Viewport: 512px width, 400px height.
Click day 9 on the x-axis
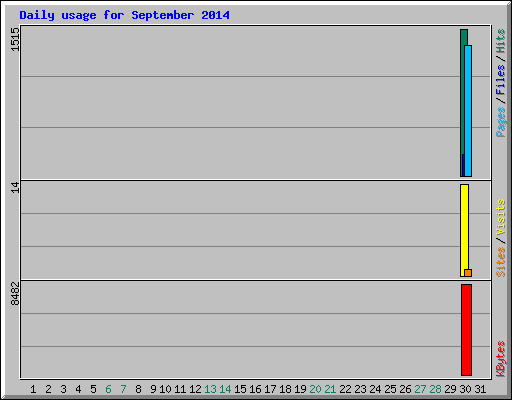[153, 389]
